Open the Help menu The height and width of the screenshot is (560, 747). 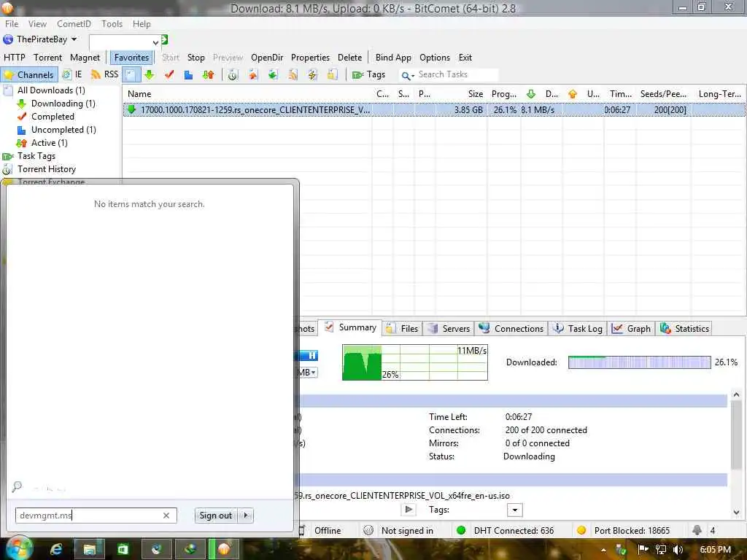tap(142, 24)
